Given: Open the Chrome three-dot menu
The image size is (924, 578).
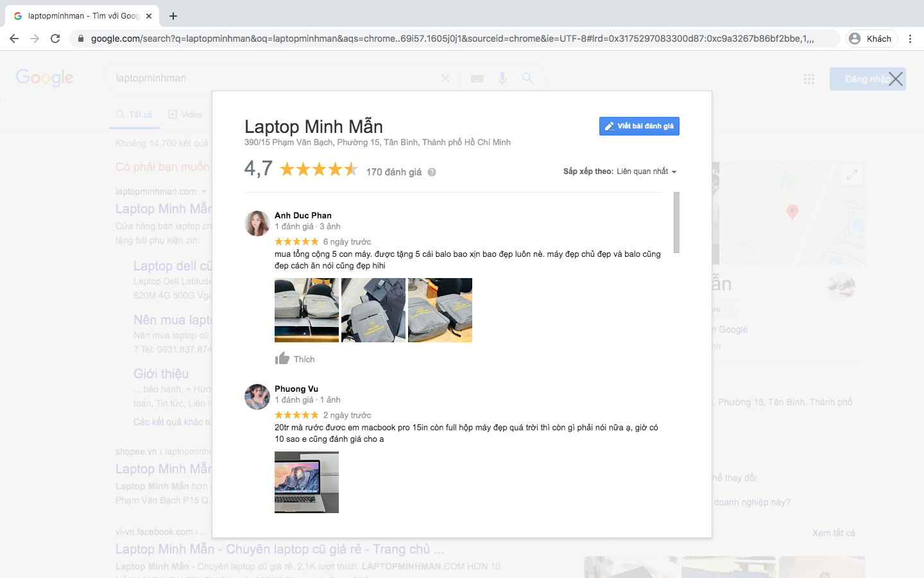Looking at the screenshot, I should tap(910, 39).
